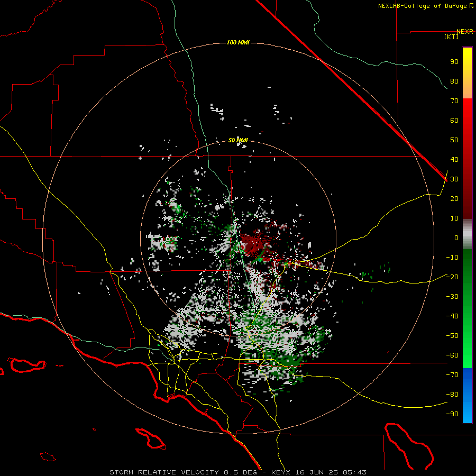Click the -70 value on velocity scale
476x476 pixels.
click(452, 374)
